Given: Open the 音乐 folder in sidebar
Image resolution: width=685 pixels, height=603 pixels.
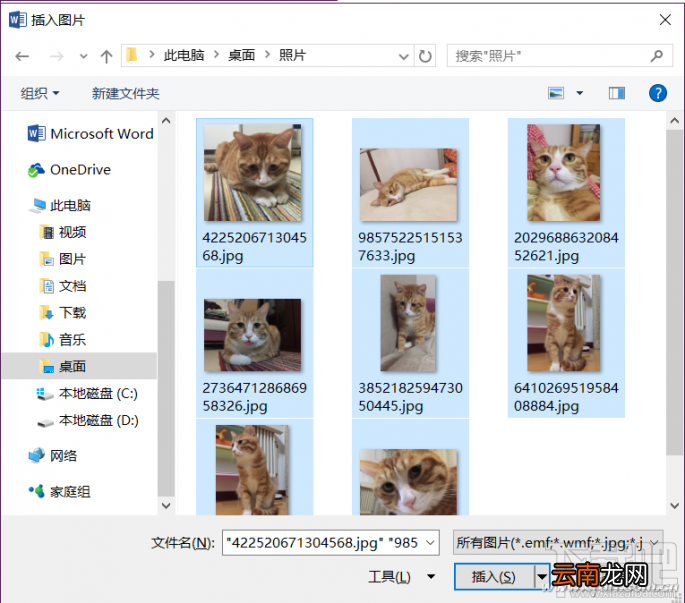Looking at the screenshot, I should pos(63,340).
